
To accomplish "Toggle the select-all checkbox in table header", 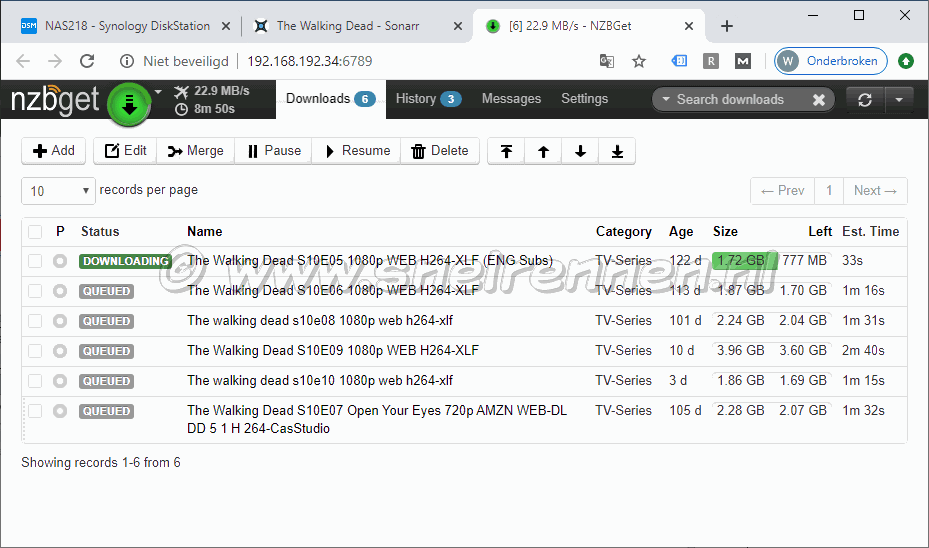I will click(35, 232).
